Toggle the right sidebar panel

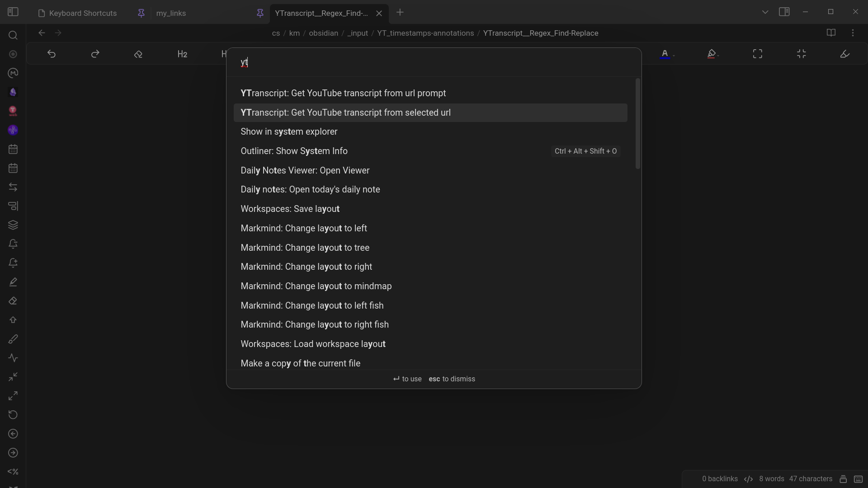[784, 12]
